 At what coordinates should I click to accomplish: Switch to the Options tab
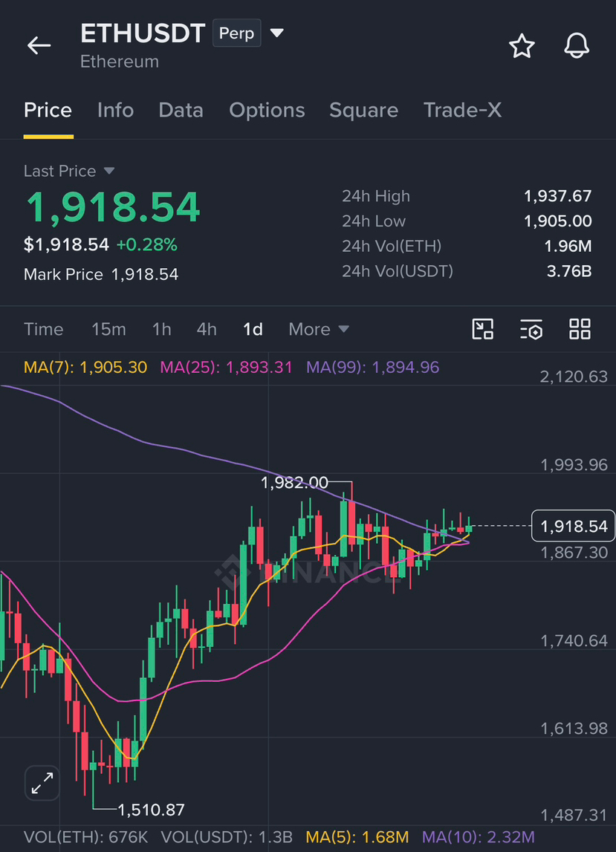[267, 110]
